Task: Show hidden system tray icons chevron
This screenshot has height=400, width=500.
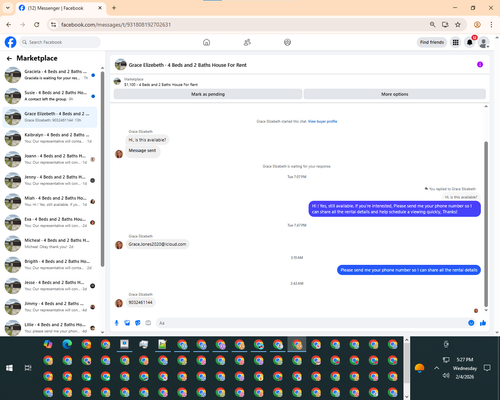Action: (x=436, y=368)
